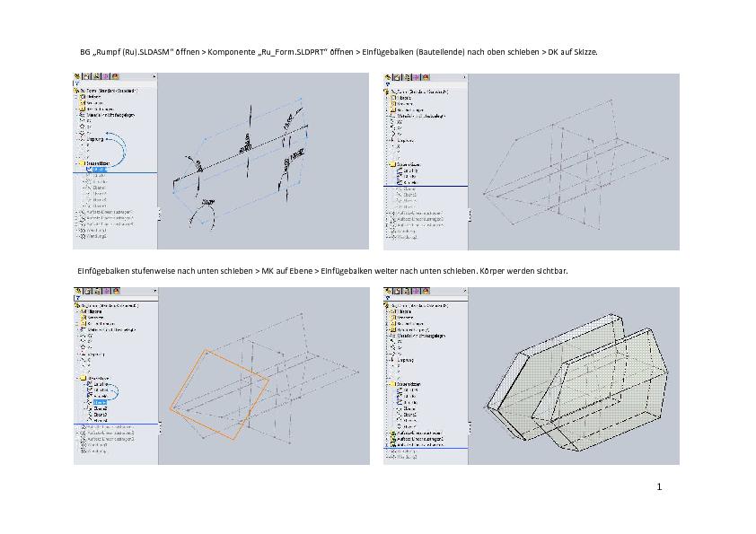Click rollback bar in solid-bodies view tree
The height and width of the screenshot is (534, 756).
(x=426, y=448)
